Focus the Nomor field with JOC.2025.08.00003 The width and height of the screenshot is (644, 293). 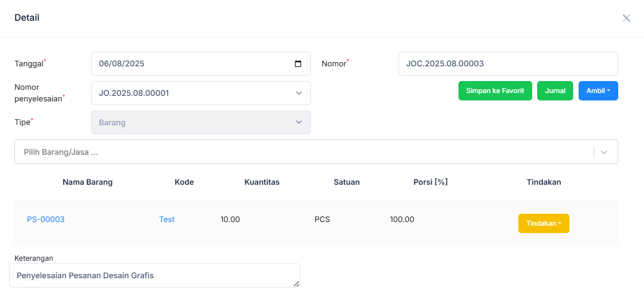[508, 64]
